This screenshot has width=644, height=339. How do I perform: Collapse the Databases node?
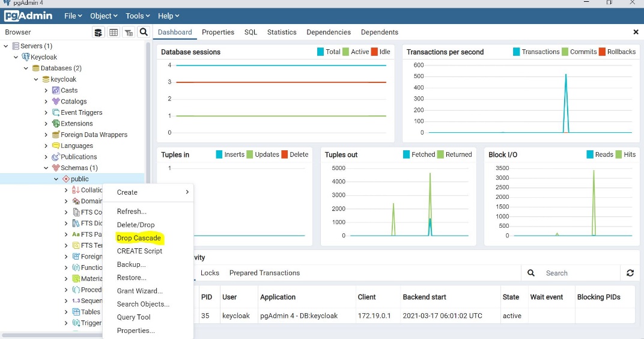(x=26, y=68)
